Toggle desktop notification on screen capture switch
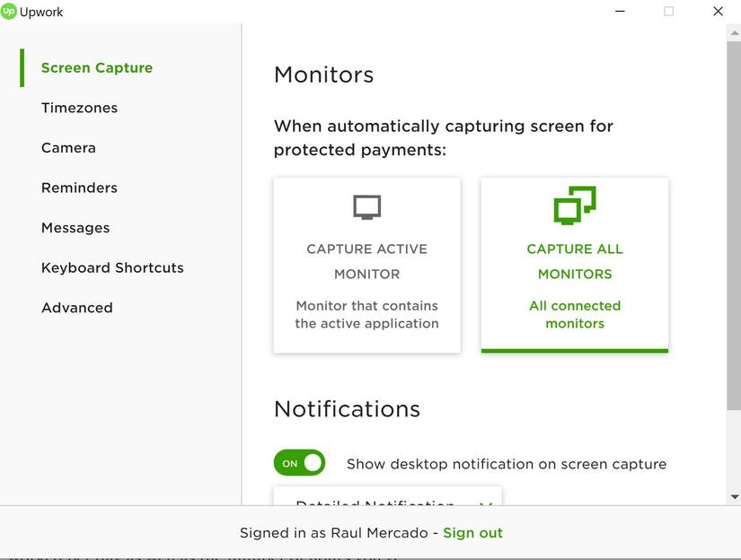 click(299, 463)
